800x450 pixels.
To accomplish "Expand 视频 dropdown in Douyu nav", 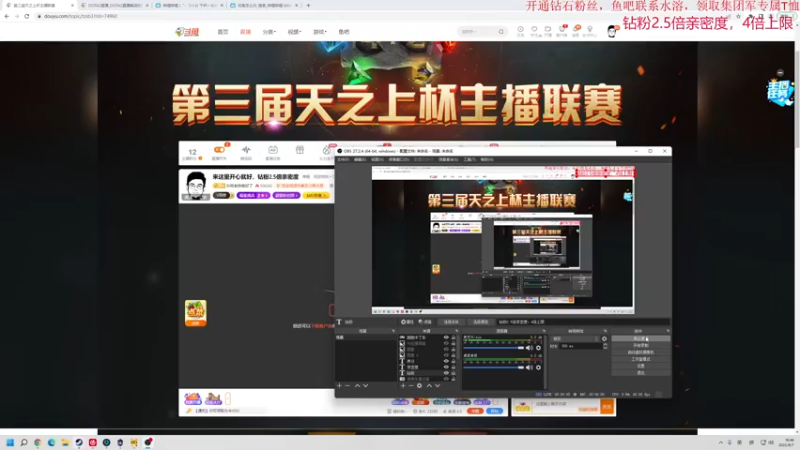I will pyautogui.click(x=294, y=32).
